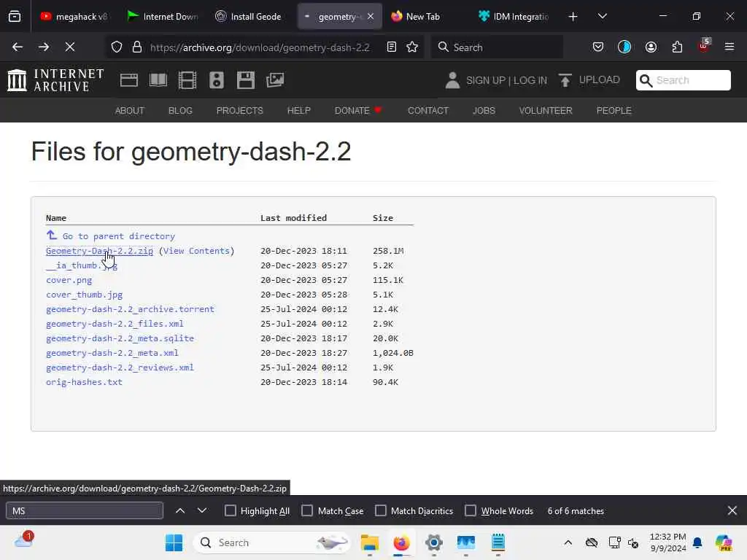Download Geometry-Dash-2.2.zip
The width and height of the screenshot is (747, 560).
99,251
